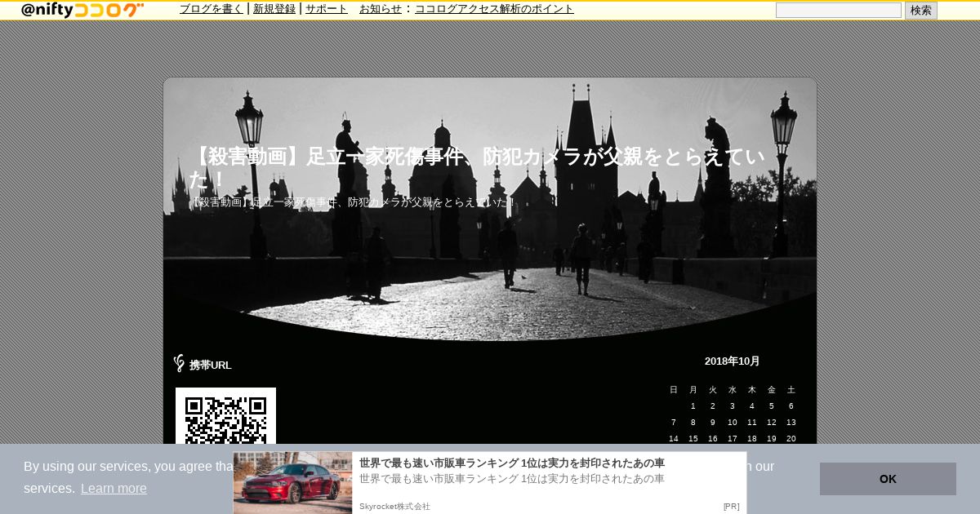Image resolution: width=980 pixels, height=514 pixels.
Task: Open the サポート link
Action: tap(327, 9)
